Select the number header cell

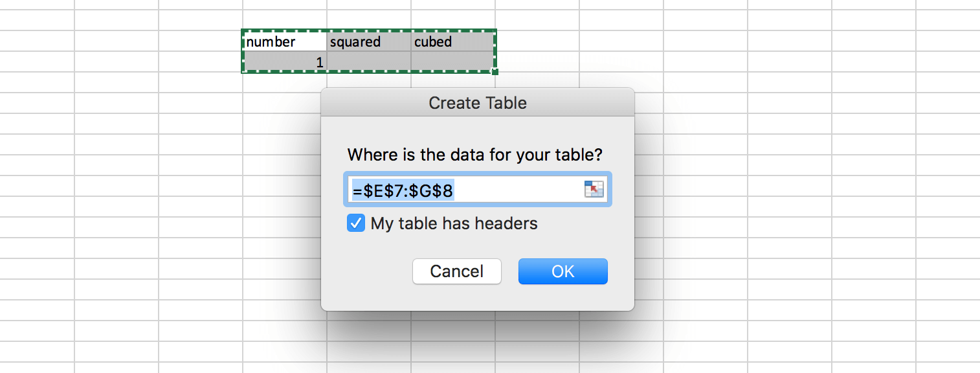pyautogui.click(x=285, y=41)
